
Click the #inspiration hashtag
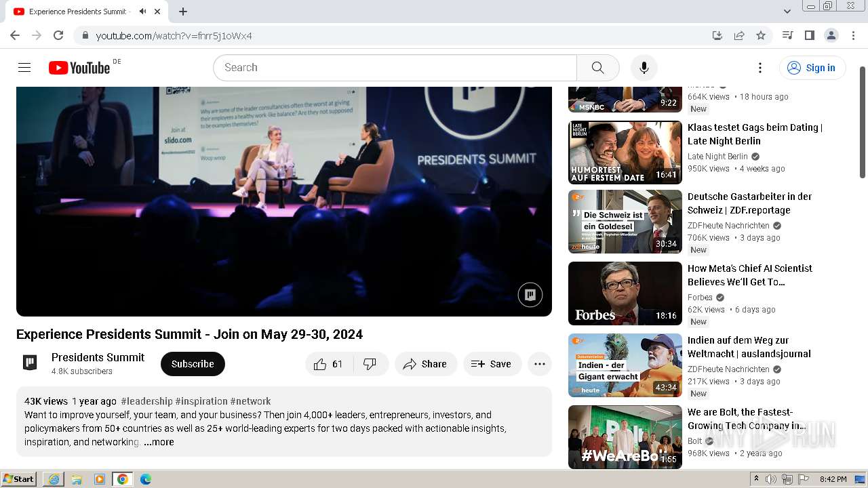pos(201,401)
